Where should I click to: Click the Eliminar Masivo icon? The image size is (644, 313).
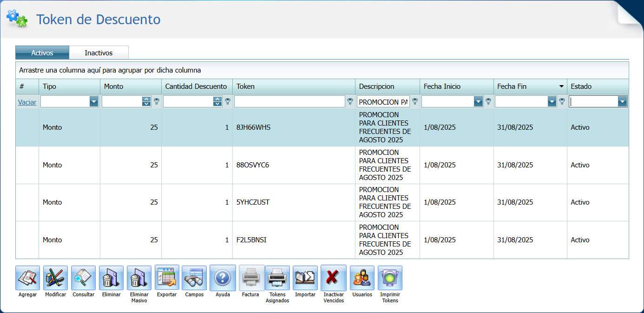(x=139, y=278)
